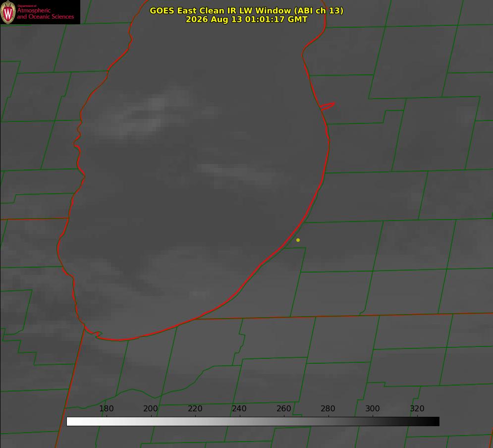Click the grayscale temperature colorbar
This screenshot has height=448, width=493.
coord(253,421)
